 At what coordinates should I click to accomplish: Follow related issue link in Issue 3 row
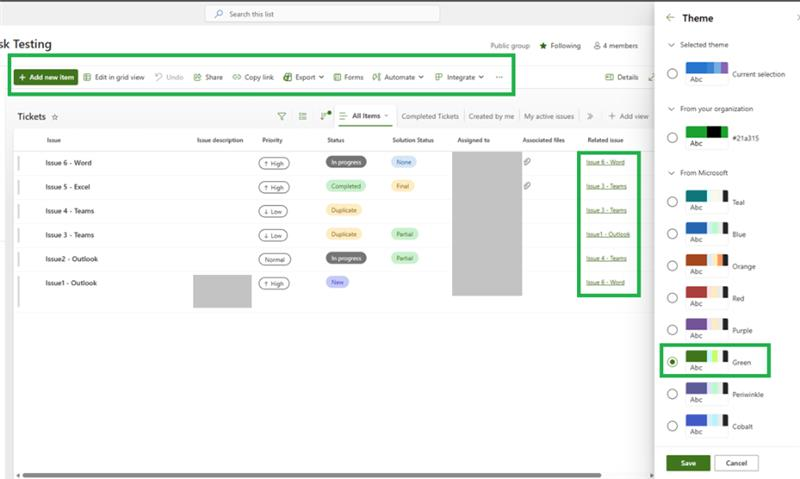608,234
